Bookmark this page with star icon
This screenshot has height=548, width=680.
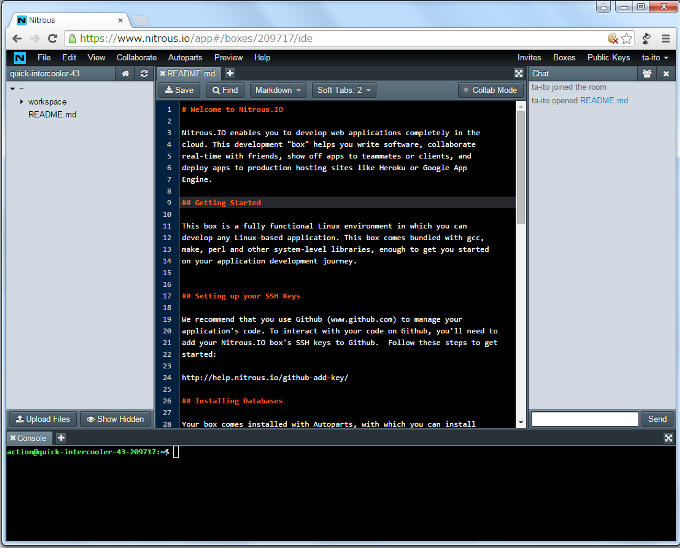(626, 39)
